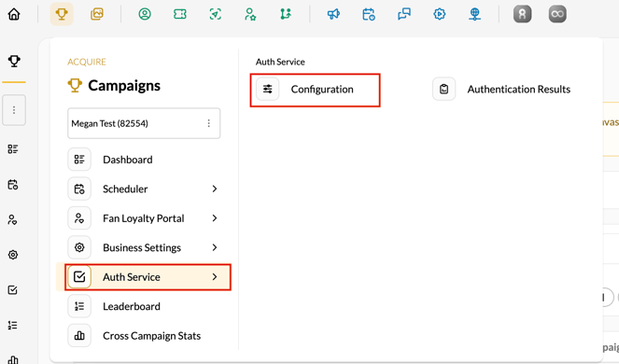The image size is (619, 364).
Task: Expand the Auth Service chevron
Action: 215,277
